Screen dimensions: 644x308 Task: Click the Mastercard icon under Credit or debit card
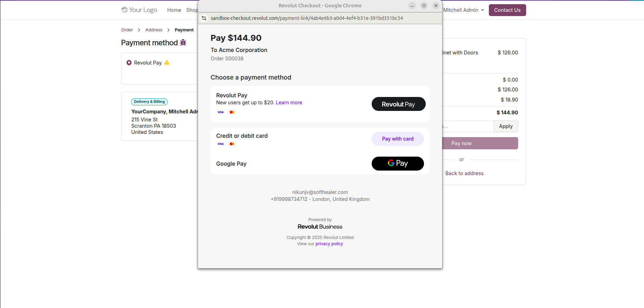pos(232,144)
